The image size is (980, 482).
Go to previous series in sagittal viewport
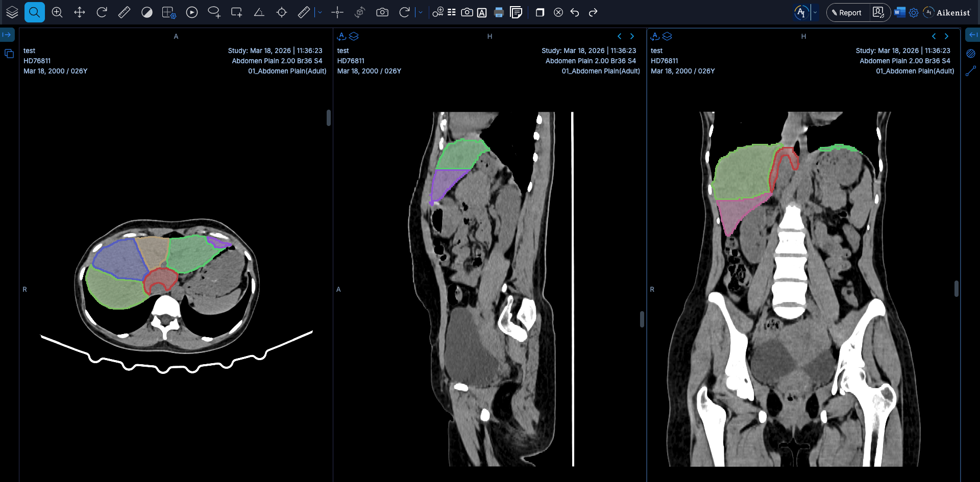pyautogui.click(x=619, y=36)
